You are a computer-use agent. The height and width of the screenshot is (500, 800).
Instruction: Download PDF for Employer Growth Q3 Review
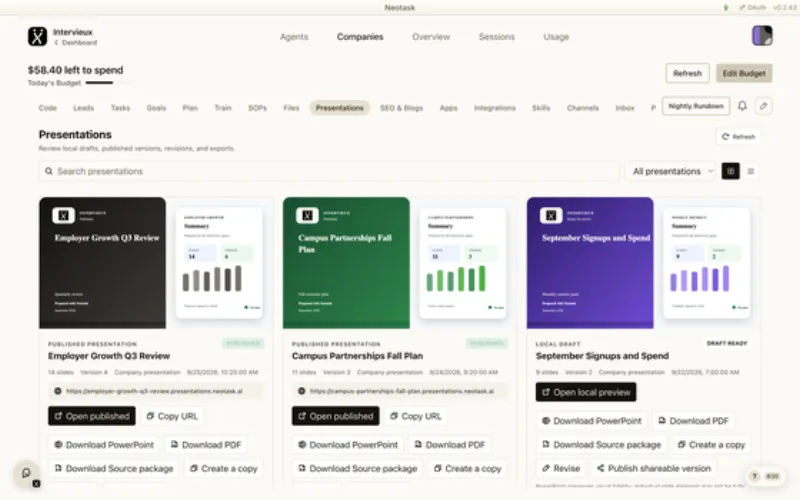206,444
